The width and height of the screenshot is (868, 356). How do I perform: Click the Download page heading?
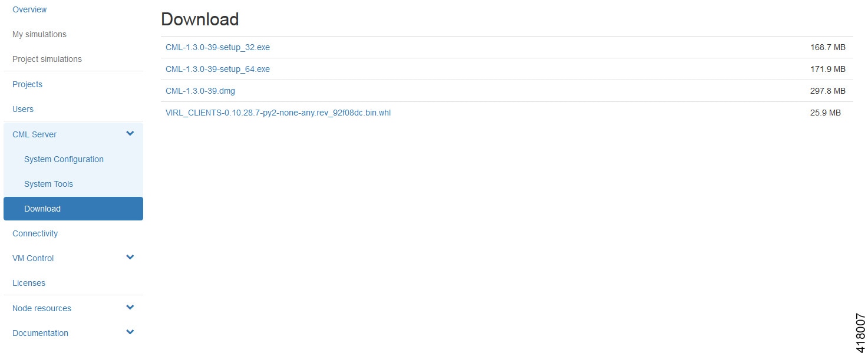point(200,19)
